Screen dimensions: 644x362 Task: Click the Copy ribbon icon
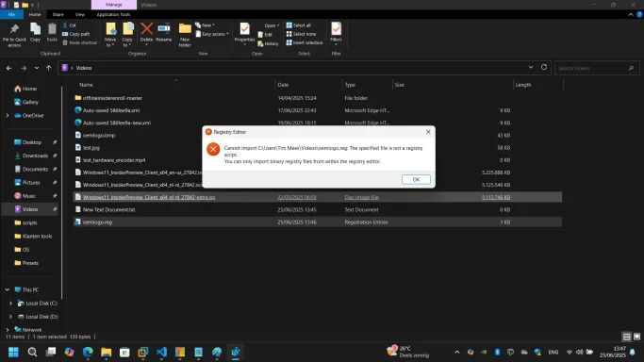tap(35, 32)
